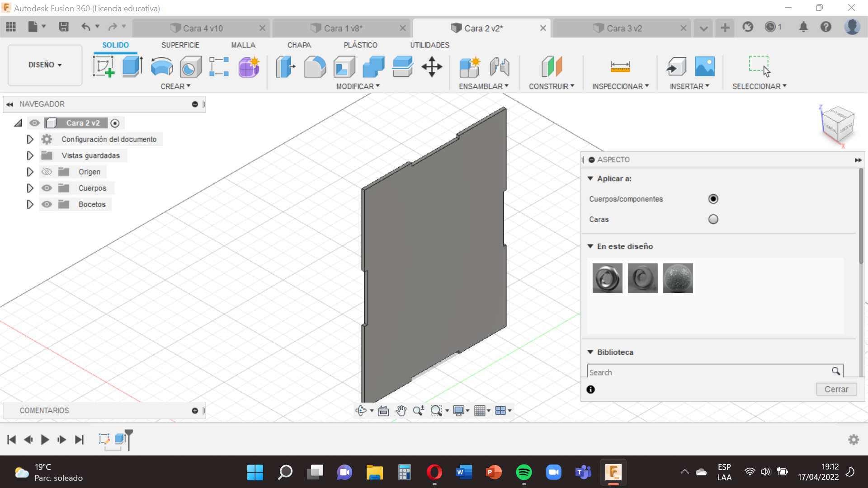Select the New Component tool

470,67
